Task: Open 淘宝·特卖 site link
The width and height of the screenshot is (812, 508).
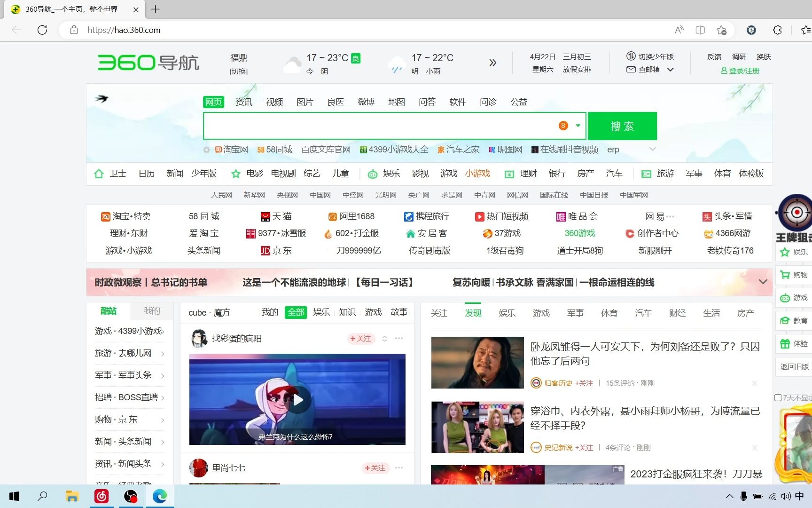Action: (126, 216)
